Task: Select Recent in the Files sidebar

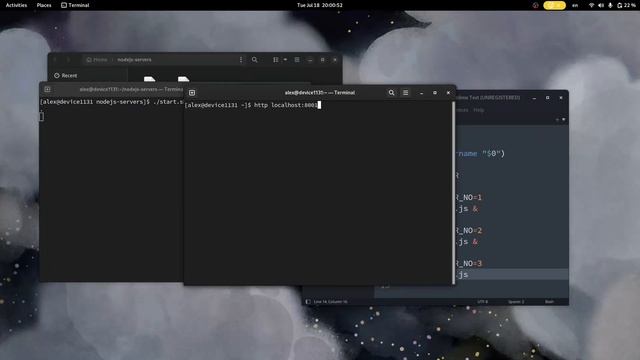Action: pos(66,76)
